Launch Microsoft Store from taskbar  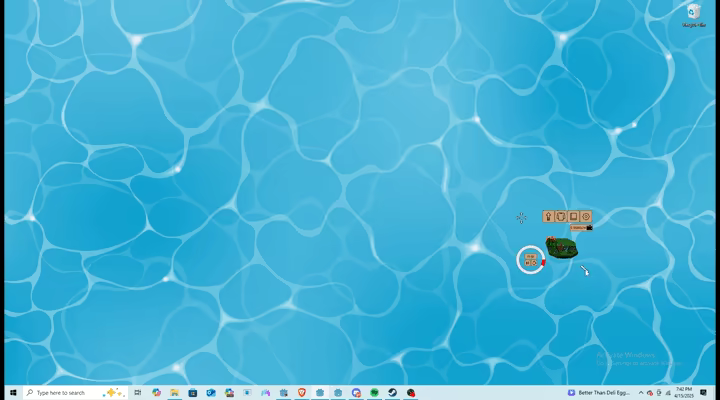pos(193,393)
